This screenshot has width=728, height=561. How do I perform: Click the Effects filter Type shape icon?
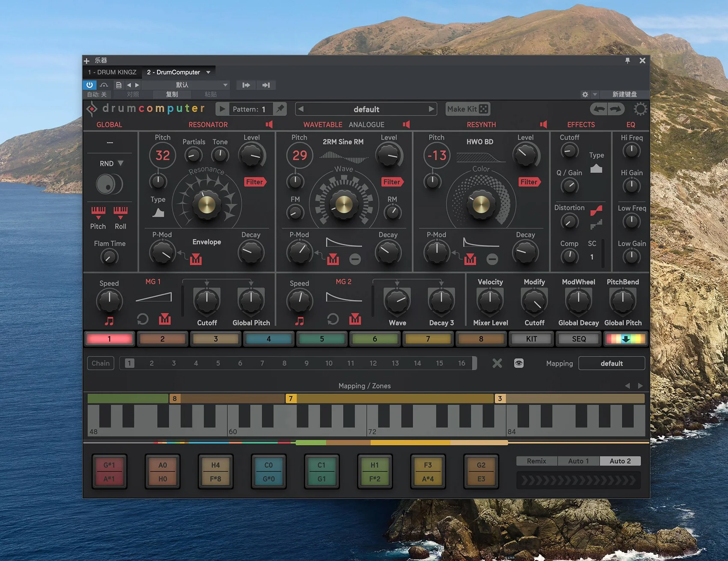(596, 168)
